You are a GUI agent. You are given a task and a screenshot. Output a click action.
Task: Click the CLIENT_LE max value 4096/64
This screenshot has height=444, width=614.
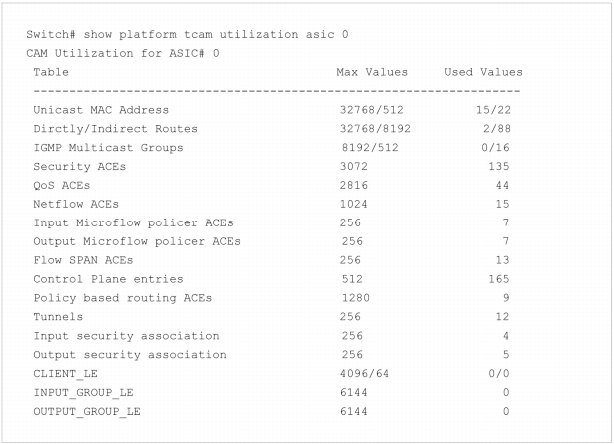[x=364, y=374]
